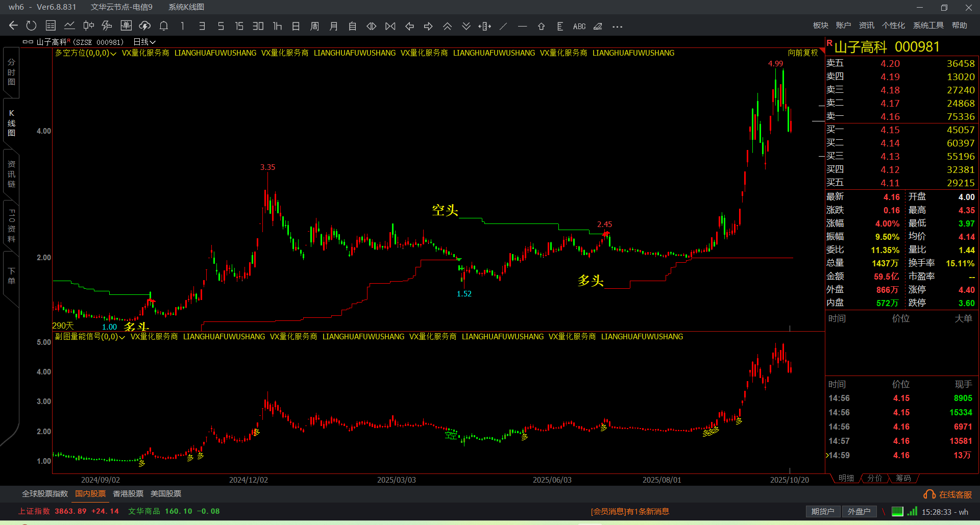Viewport: 980px width, 525px height.
Task: Click the 向前复权 adjustment label
Action: click(x=803, y=53)
